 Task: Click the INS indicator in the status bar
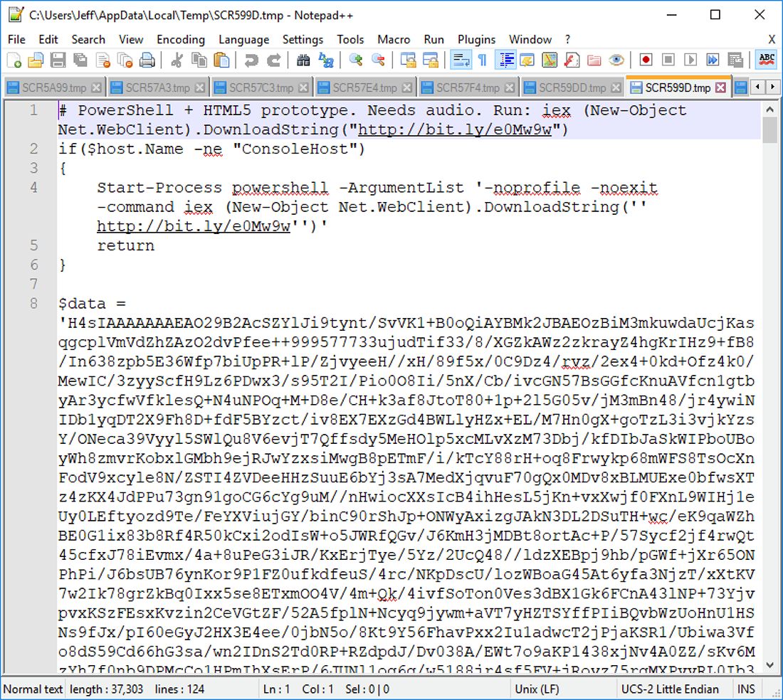point(746,689)
